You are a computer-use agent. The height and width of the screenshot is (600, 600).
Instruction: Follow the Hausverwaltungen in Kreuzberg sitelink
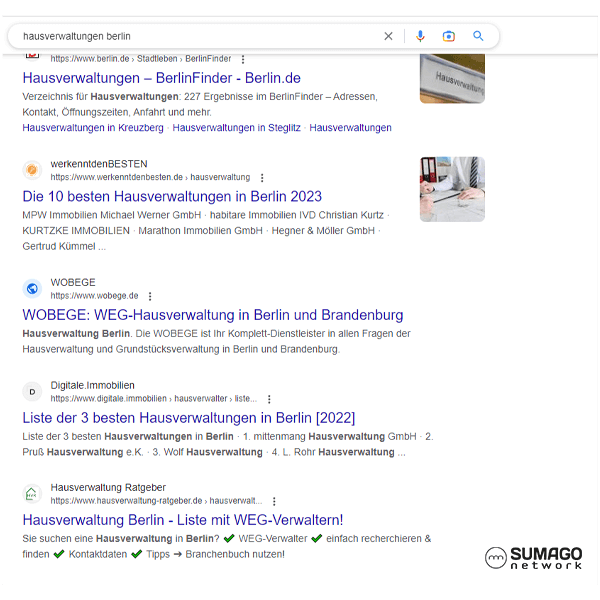pos(93,127)
